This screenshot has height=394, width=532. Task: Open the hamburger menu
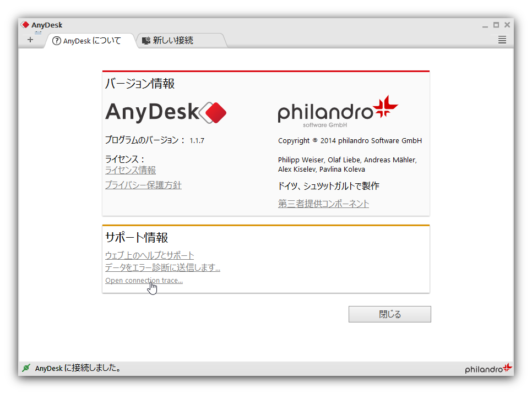(502, 40)
